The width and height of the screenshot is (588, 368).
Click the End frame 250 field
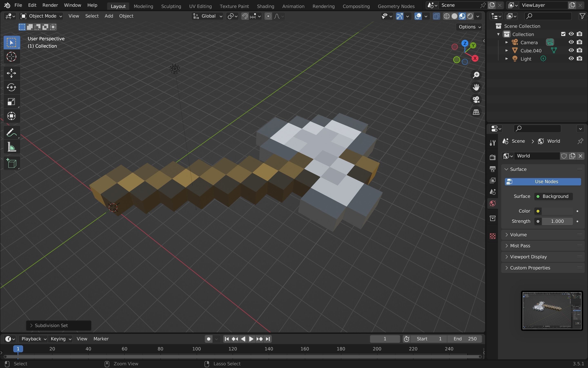(x=464, y=339)
